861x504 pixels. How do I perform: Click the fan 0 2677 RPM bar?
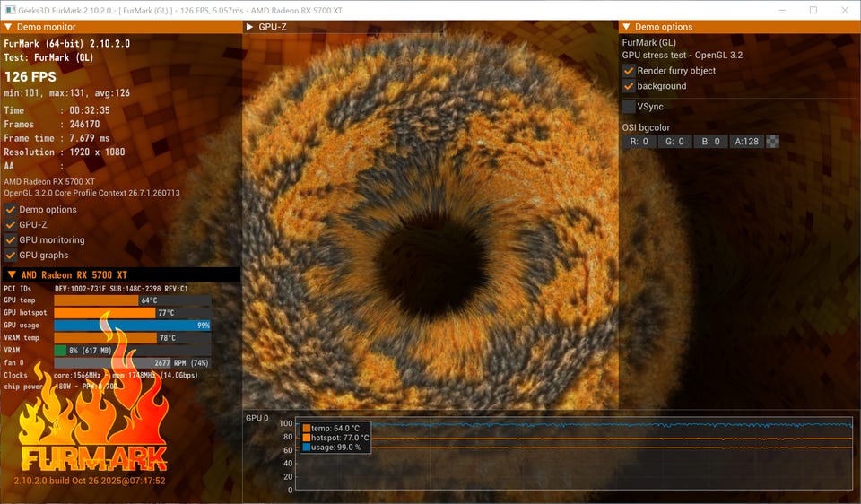(x=133, y=363)
